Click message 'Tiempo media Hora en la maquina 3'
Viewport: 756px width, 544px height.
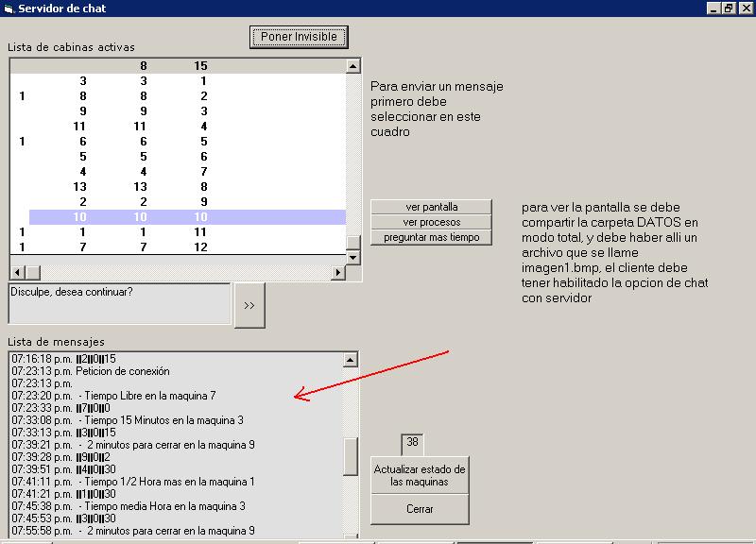164,506
